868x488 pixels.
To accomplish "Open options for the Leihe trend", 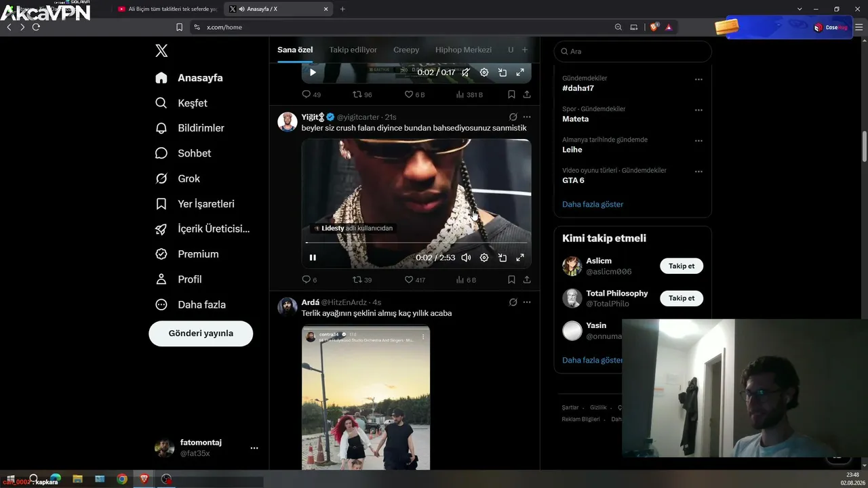I will [x=698, y=141].
